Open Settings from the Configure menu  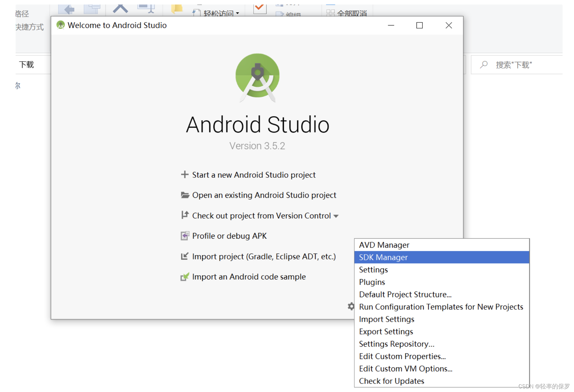pos(441,270)
